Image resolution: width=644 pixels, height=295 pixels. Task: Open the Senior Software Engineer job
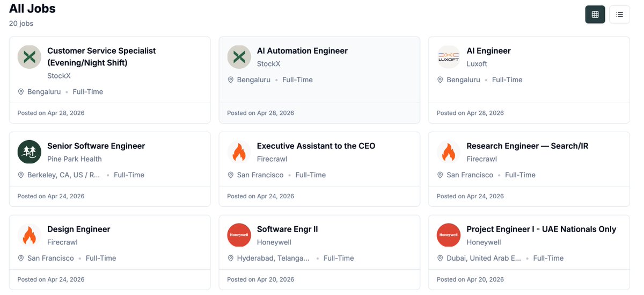[x=96, y=146]
